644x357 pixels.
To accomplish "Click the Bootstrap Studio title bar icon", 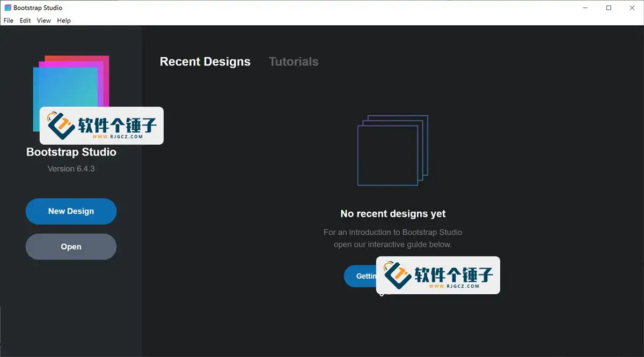I will pyautogui.click(x=8, y=8).
